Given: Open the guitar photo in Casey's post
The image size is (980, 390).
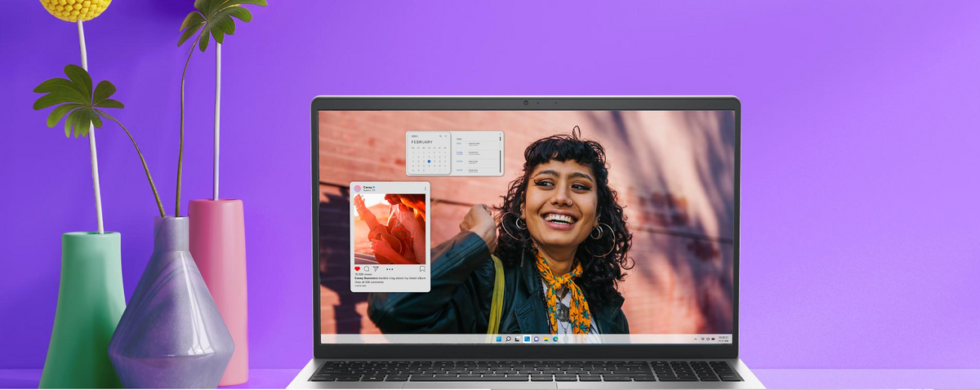Looking at the screenshot, I should pos(390,228).
